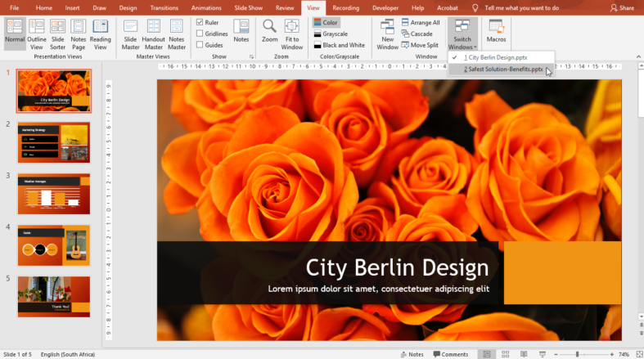Viewport: 644px width, 359px height.
Task: Open the Slide Master view
Action: click(x=130, y=33)
